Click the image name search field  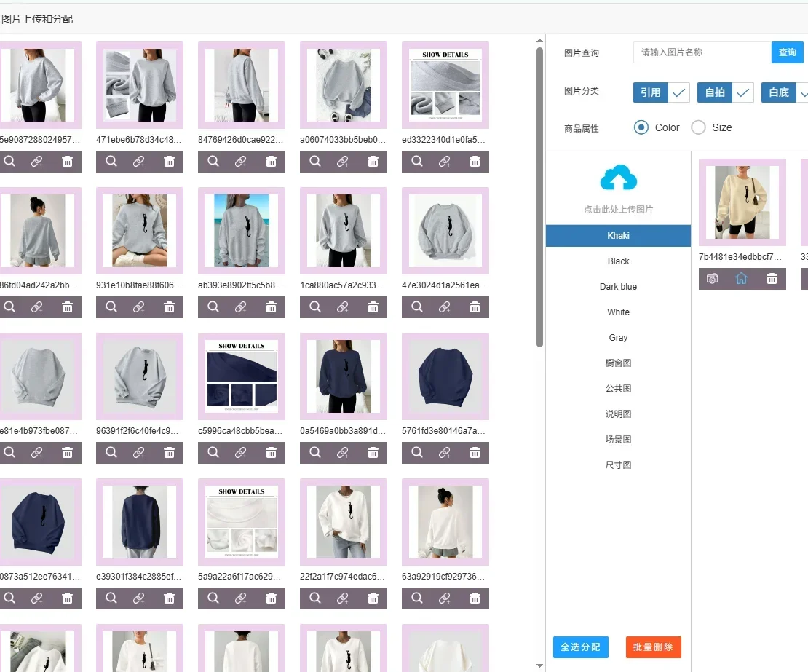702,52
